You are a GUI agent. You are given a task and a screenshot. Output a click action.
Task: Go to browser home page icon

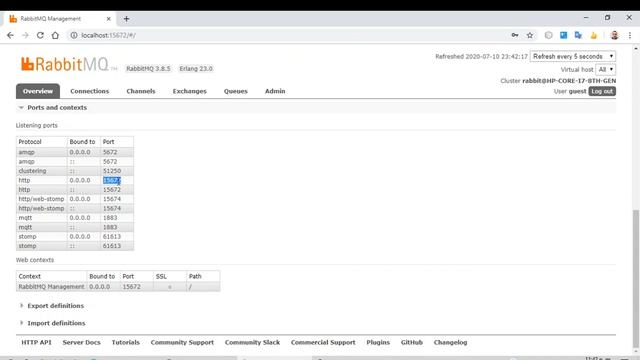coord(55,36)
